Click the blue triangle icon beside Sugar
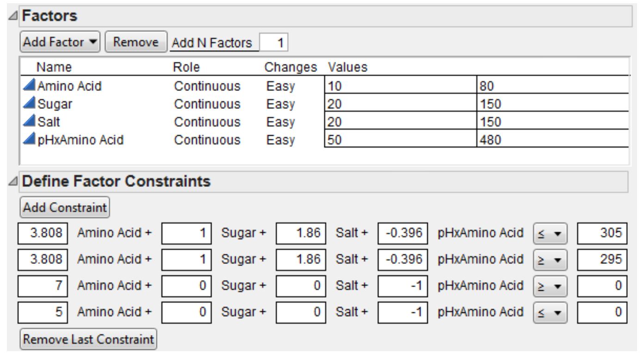Image resolution: width=644 pixels, height=359 pixels. pyautogui.click(x=30, y=104)
